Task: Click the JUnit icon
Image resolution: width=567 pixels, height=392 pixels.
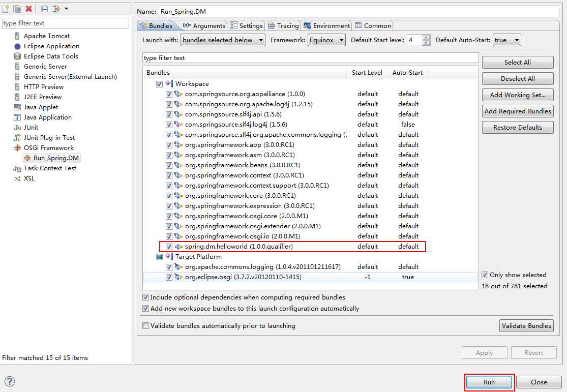Action: 17,128
